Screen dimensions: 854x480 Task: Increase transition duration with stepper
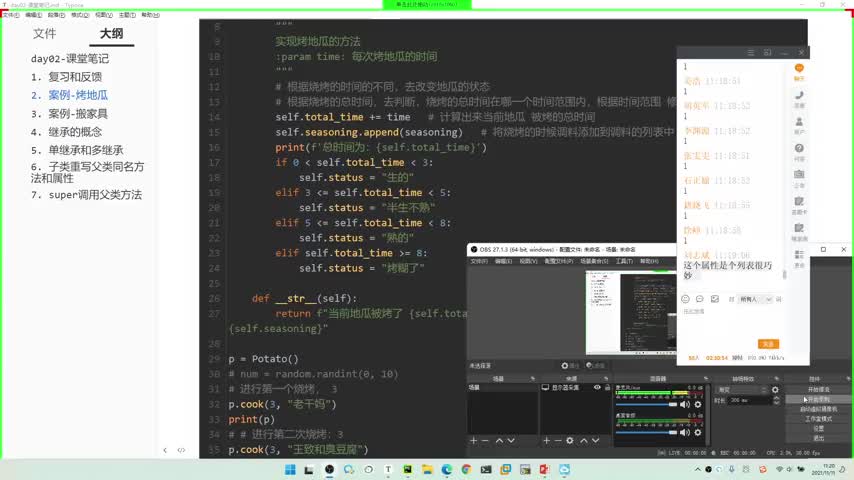tap(776, 398)
